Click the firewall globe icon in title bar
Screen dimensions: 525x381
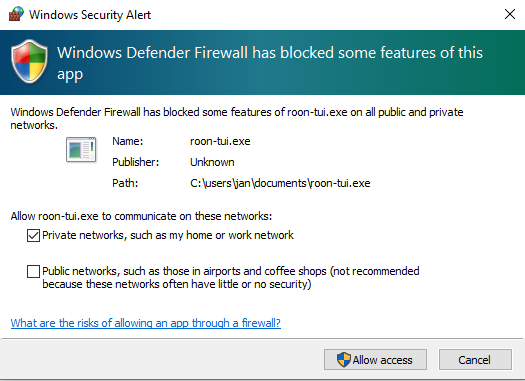click(16, 14)
